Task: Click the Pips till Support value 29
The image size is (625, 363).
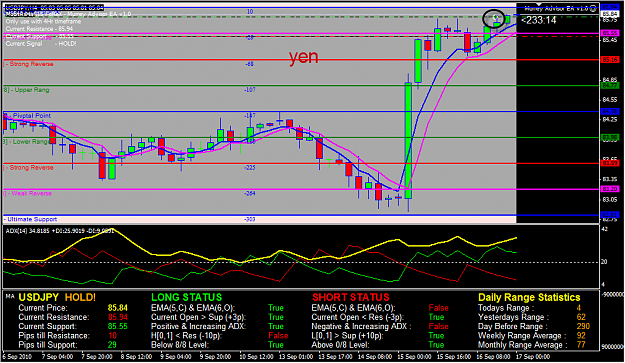Action: [x=112, y=345]
